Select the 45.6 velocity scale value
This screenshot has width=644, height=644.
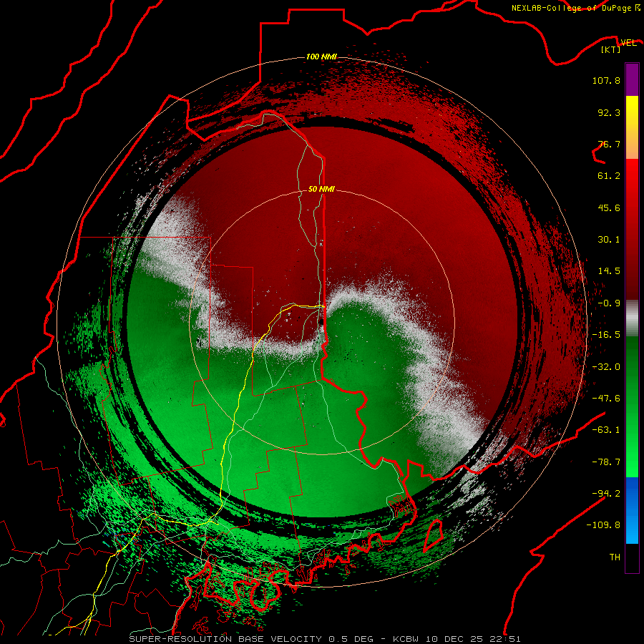[609, 208]
